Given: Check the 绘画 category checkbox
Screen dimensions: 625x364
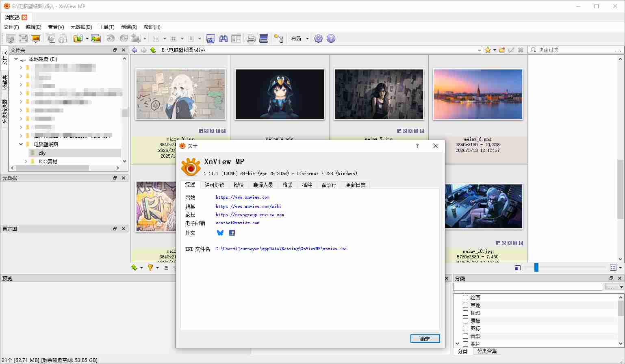Looking at the screenshot, I should pos(466,298).
